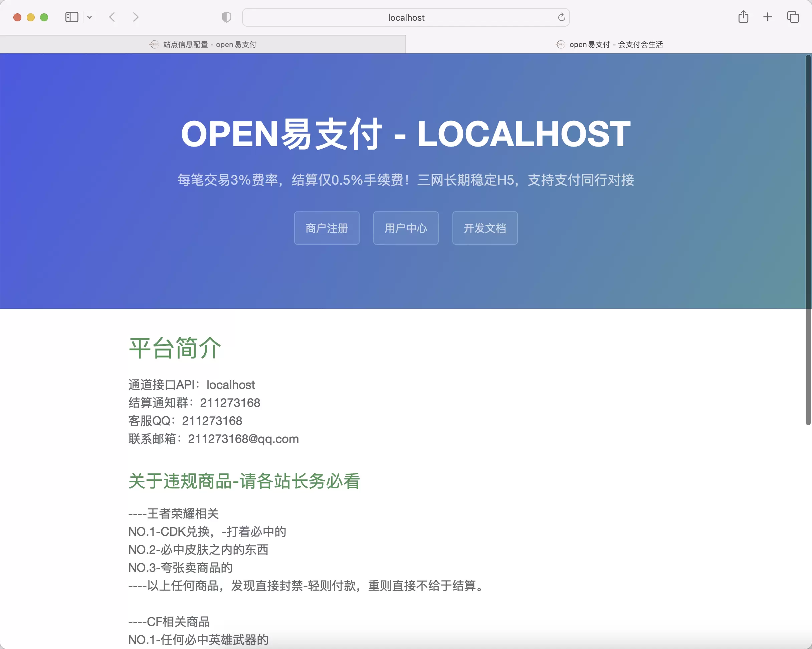Enter full screen with green button
Image resolution: width=812 pixels, height=649 pixels.
[x=44, y=17]
